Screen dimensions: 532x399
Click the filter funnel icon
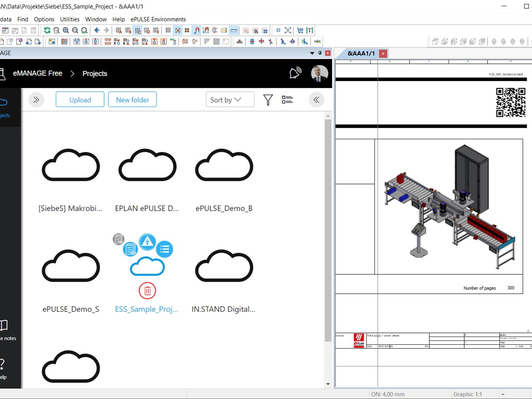point(268,100)
